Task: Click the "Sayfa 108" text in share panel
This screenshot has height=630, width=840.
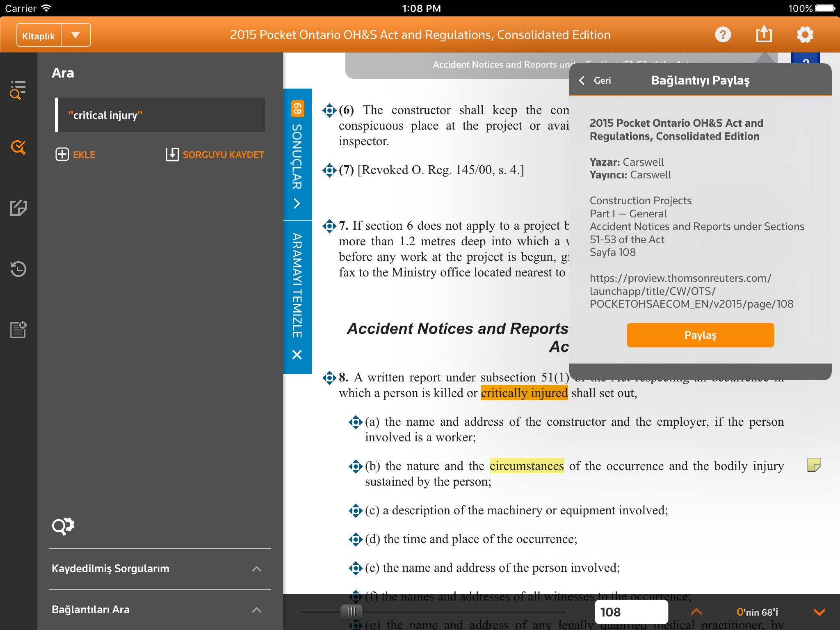Action: 613,252
